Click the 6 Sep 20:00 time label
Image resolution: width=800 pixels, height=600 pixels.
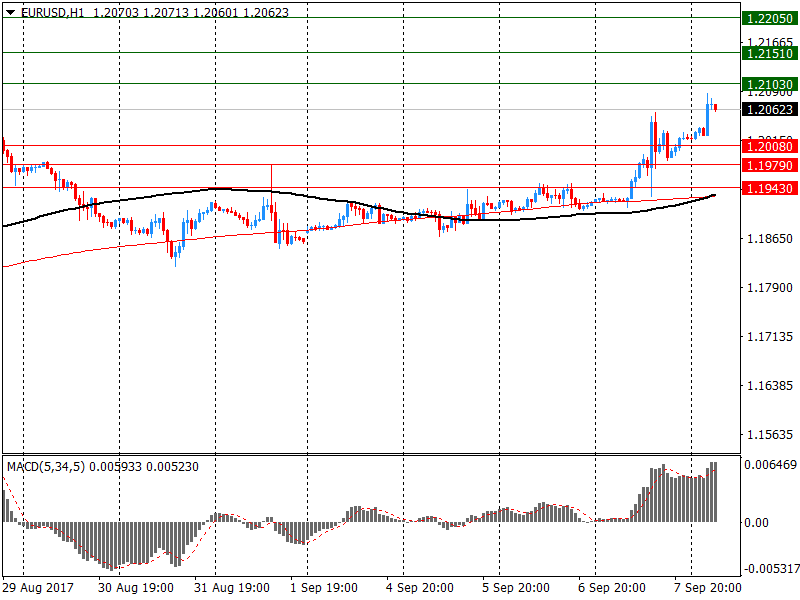point(612,588)
